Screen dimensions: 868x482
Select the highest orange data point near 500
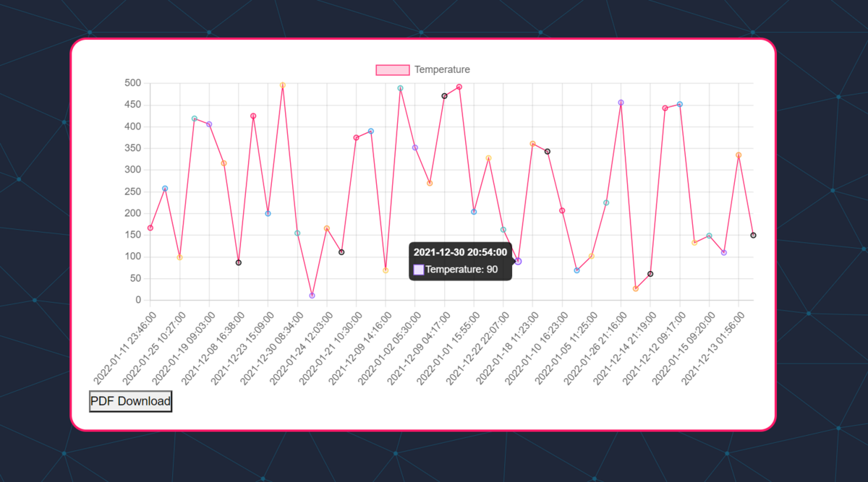pyautogui.click(x=283, y=85)
